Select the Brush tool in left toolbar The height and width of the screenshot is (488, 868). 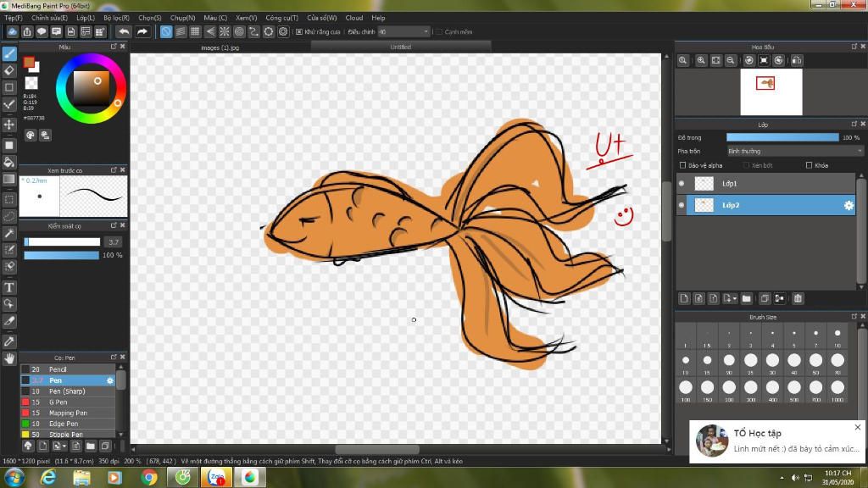point(9,53)
